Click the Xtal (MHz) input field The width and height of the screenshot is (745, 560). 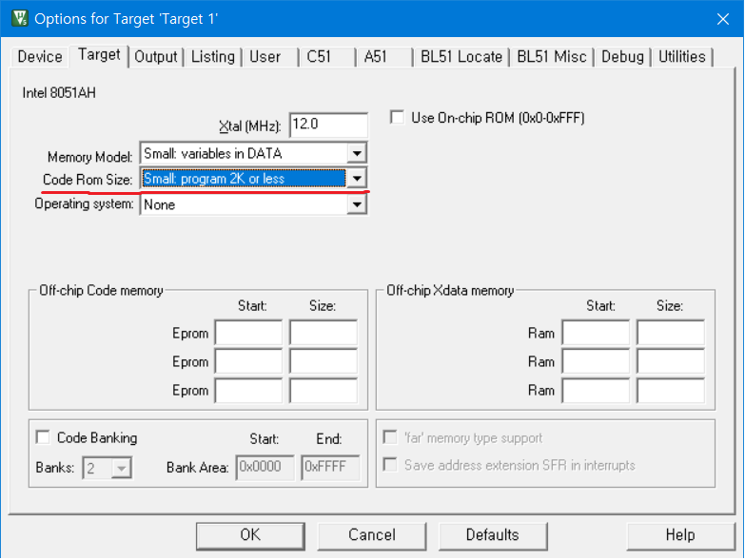point(328,125)
